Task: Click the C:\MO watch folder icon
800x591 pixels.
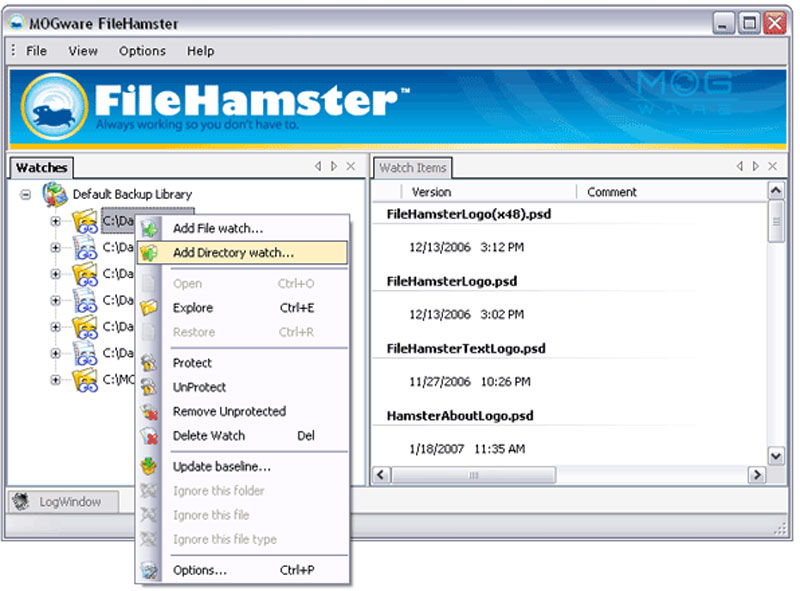Action: [85, 380]
